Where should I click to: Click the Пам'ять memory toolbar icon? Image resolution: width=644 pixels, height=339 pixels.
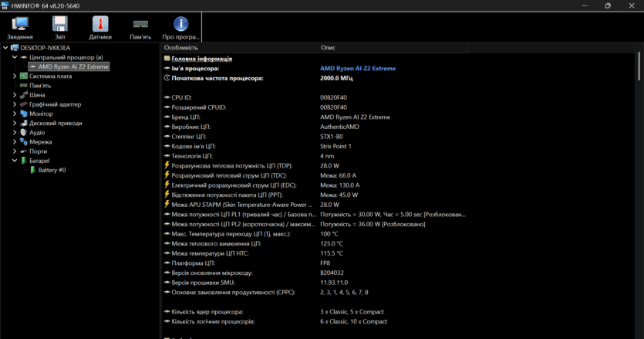pyautogui.click(x=140, y=25)
